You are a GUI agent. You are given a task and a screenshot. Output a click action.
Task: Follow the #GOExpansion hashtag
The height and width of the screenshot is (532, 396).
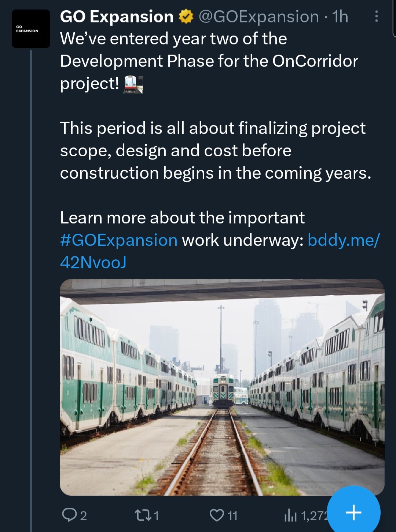119,240
